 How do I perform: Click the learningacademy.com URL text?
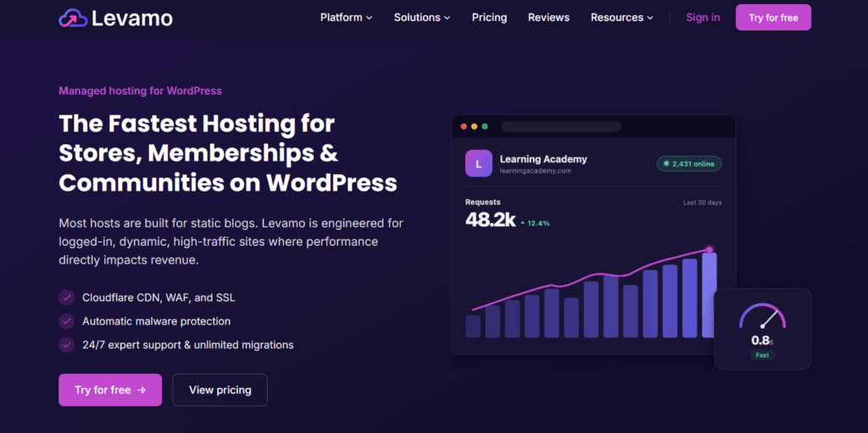pos(536,171)
